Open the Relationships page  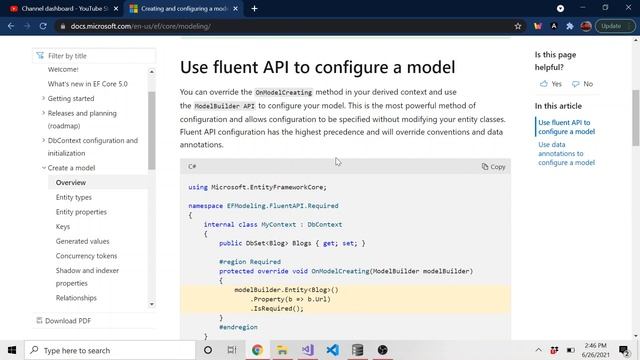click(x=76, y=298)
